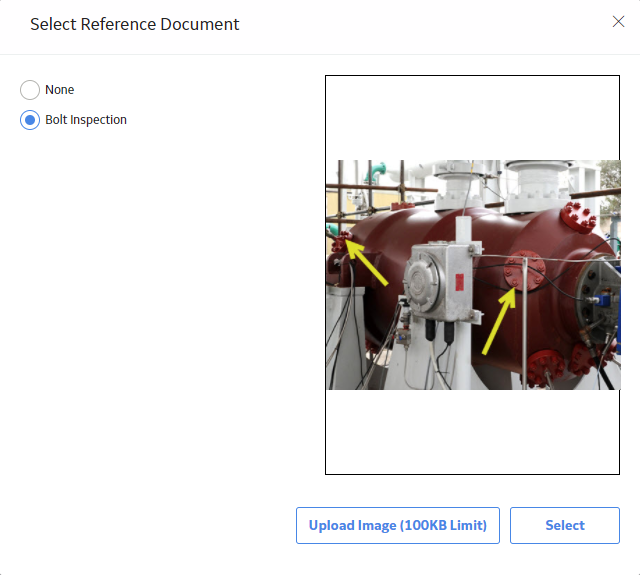Click the Upload Image (100KB Limit) button
640x575 pixels.
click(398, 525)
